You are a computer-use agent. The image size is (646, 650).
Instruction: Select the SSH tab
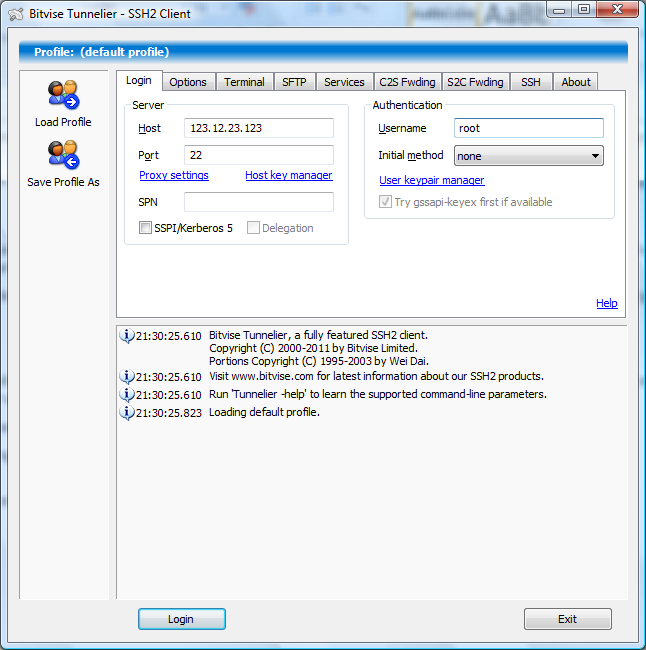tap(531, 82)
